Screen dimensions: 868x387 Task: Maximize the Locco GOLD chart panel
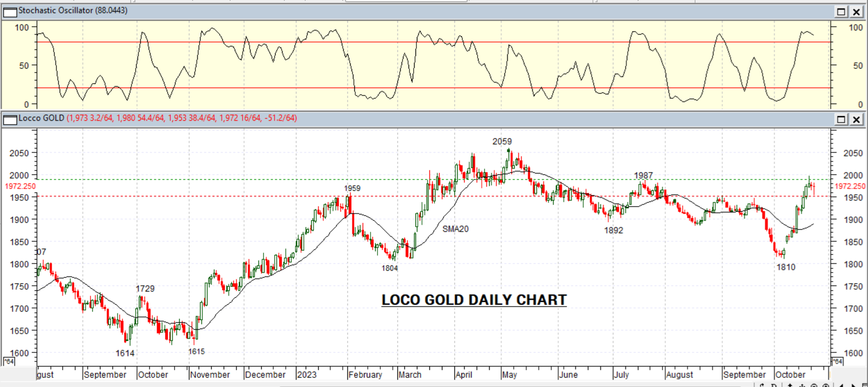point(841,119)
